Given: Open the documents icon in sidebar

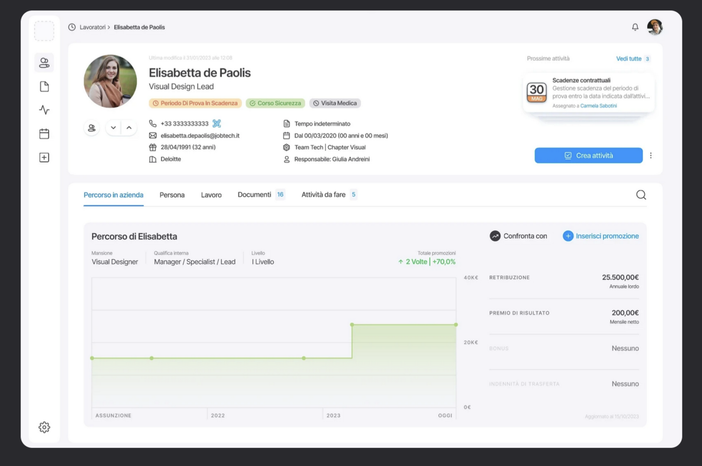Looking at the screenshot, I should click(x=44, y=87).
